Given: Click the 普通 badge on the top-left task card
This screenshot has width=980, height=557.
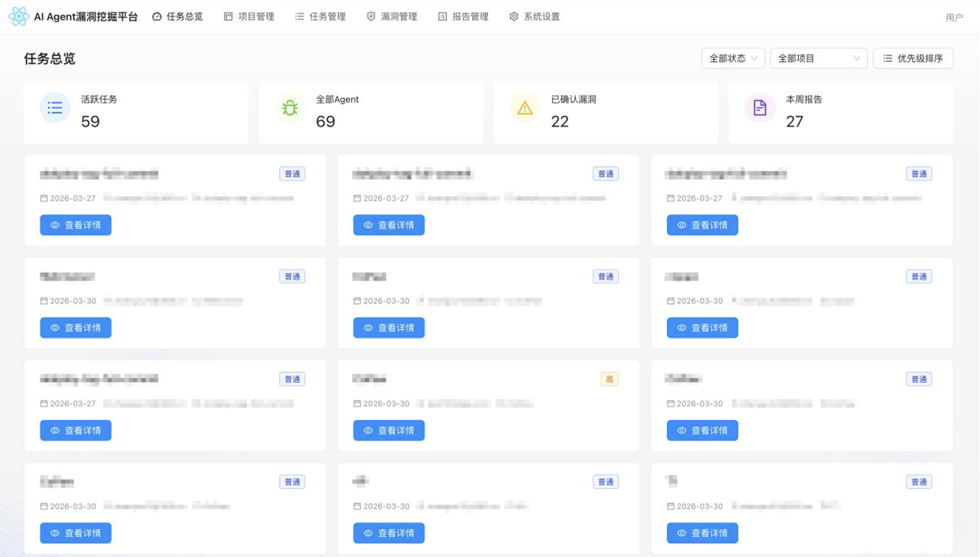Looking at the screenshot, I should (292, 173).
